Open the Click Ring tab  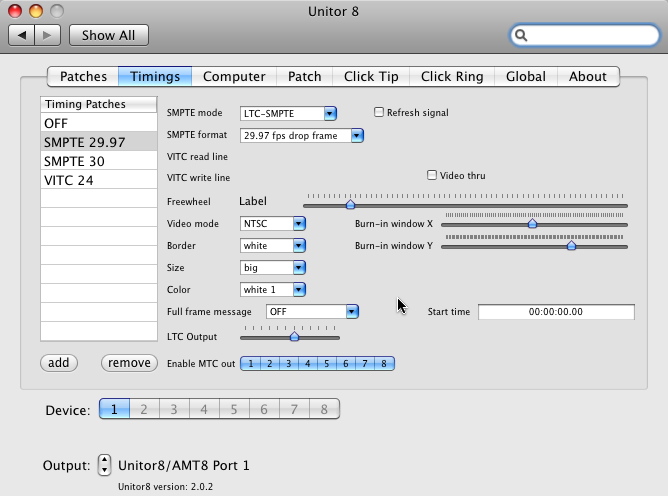pos(452,76)
